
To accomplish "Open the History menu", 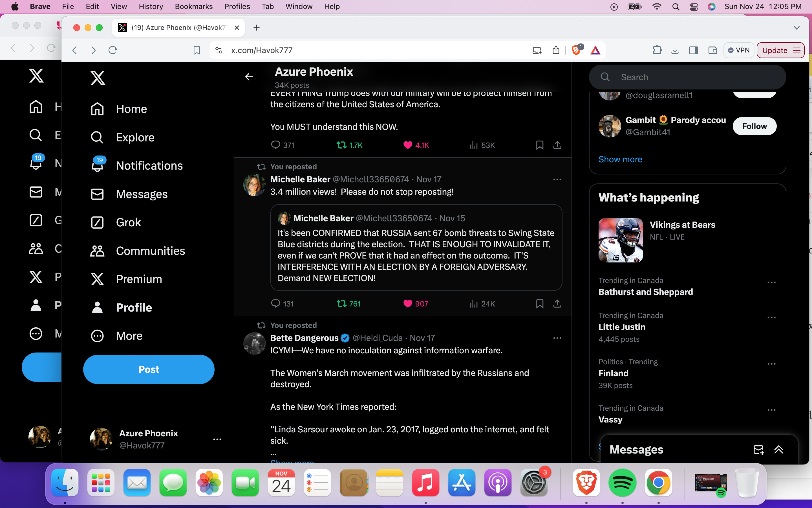I will coord(151,6).
